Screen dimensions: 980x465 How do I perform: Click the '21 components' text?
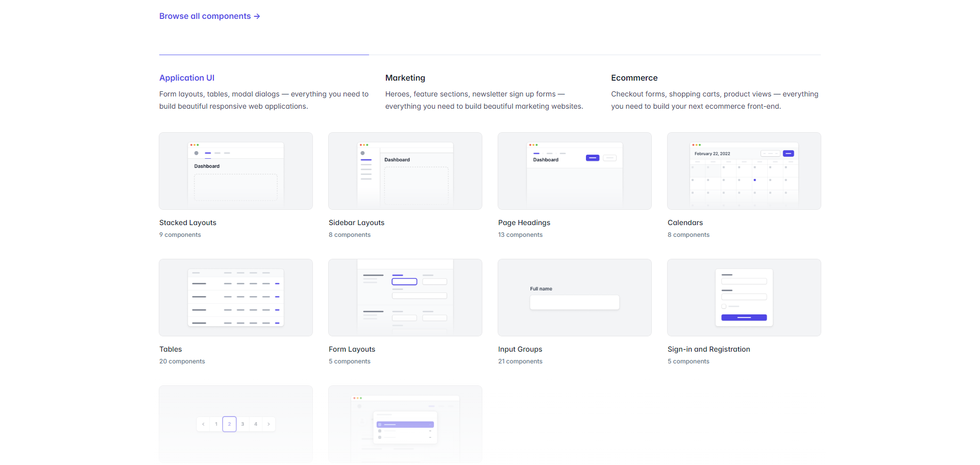(520, 361)
